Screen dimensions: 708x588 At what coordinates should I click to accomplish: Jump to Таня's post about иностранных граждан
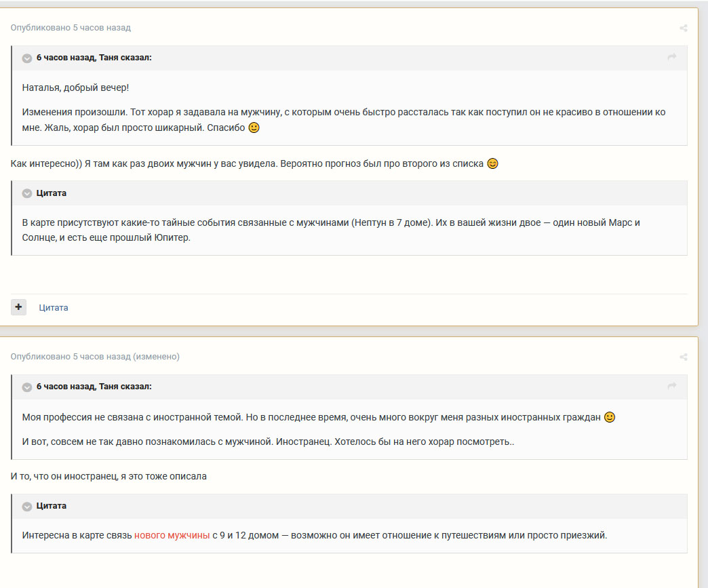click(x=671, y=386)
